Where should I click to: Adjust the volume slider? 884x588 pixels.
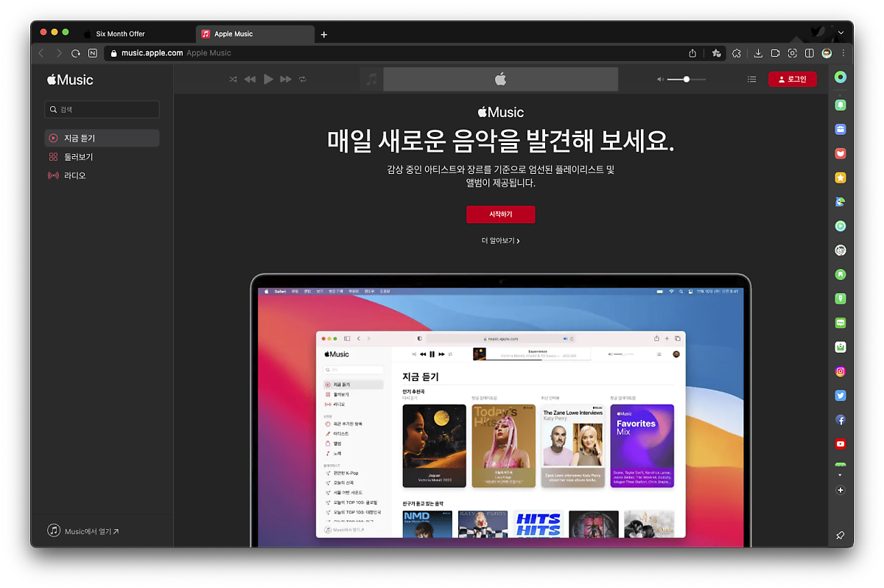click(x=687, y=80)
